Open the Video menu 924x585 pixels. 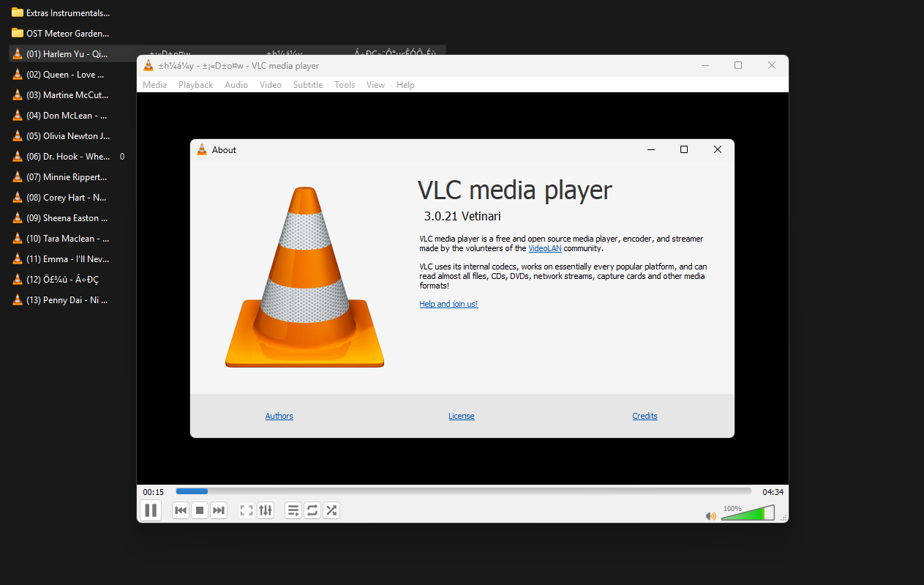(x=271, y=85)
